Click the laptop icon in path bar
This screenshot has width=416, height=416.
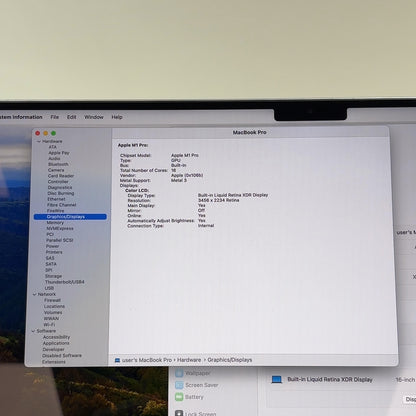117,360
